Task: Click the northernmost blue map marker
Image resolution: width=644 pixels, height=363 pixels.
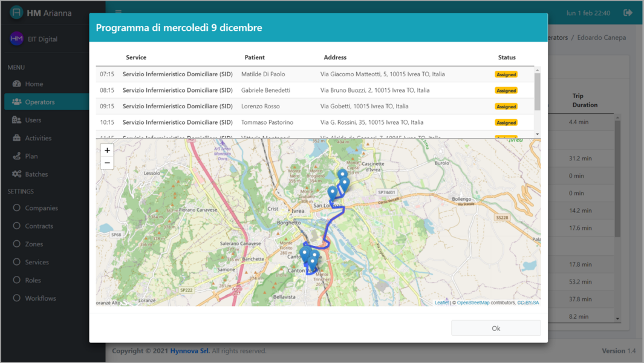Action: (x=342, y=175)
